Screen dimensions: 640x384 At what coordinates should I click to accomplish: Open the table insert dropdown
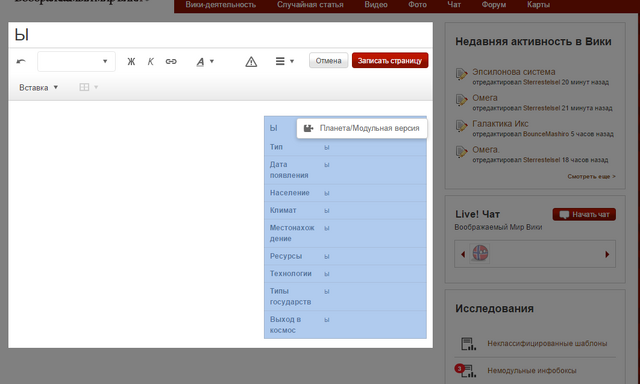coord(89,87)
